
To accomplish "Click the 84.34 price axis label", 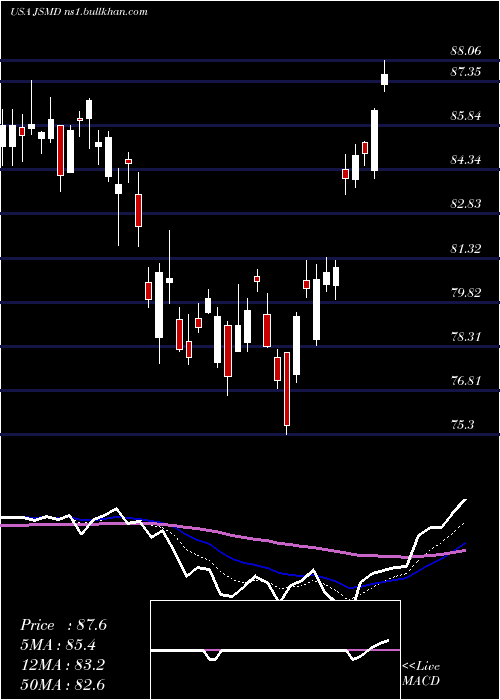I will pyautogui.click(x=466, y=160).
